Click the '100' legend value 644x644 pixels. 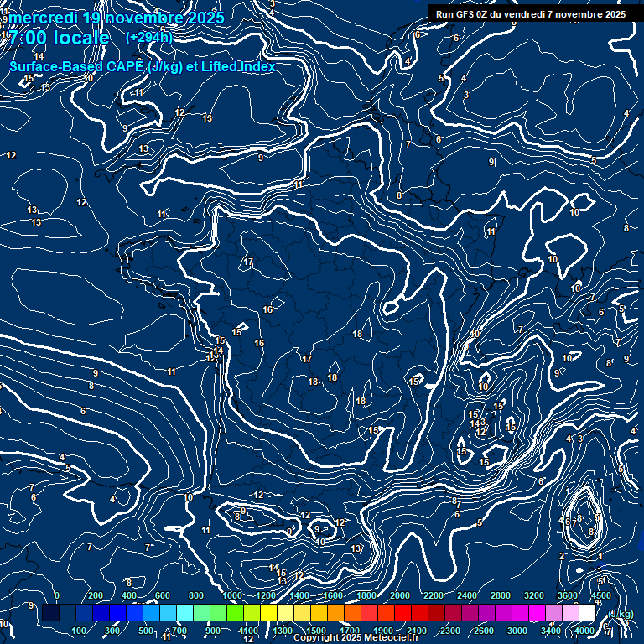[x=79, y=631]
